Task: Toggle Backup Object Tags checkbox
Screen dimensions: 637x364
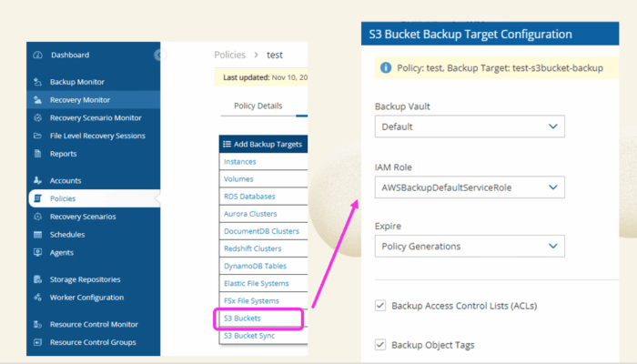Action: click(380, 345)
